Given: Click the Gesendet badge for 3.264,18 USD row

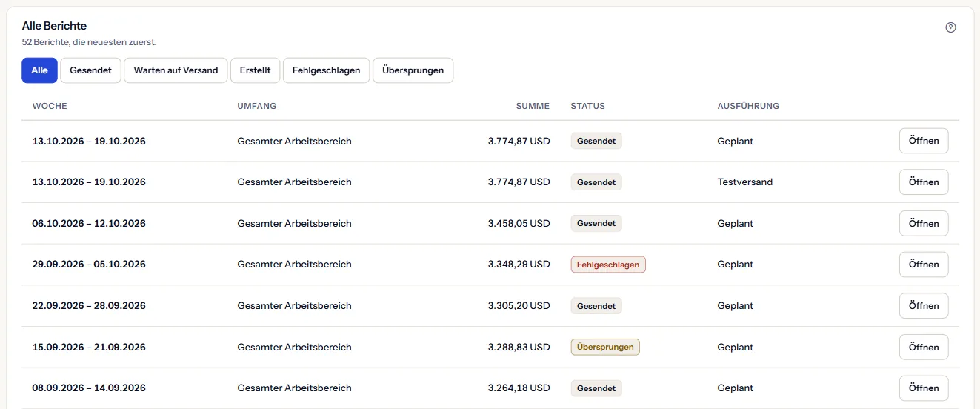Looking at the screenshot, I should [596, 388].
